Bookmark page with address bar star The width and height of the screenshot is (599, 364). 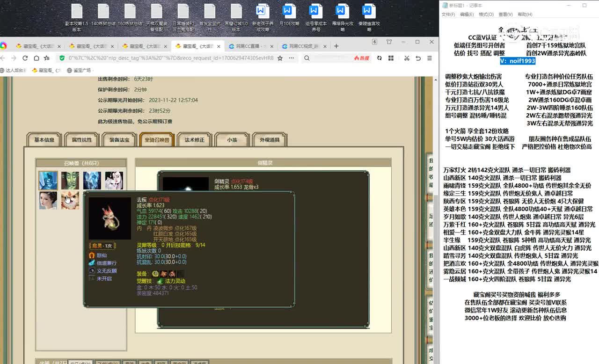(x=280, y=58)
